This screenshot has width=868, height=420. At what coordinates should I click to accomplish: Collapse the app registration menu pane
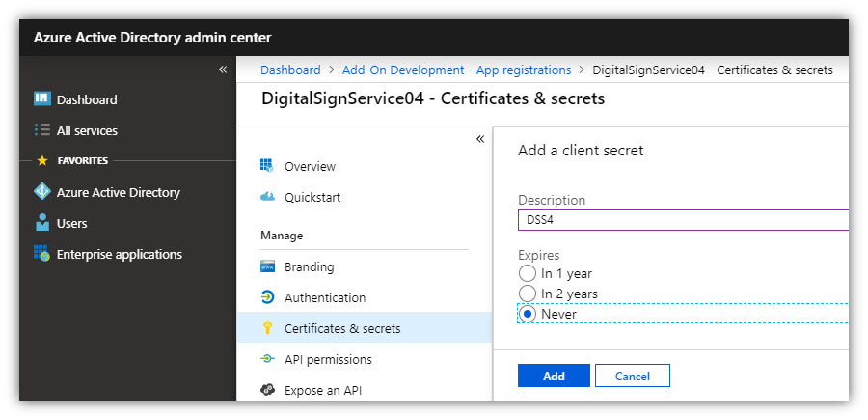coord(480,139)
